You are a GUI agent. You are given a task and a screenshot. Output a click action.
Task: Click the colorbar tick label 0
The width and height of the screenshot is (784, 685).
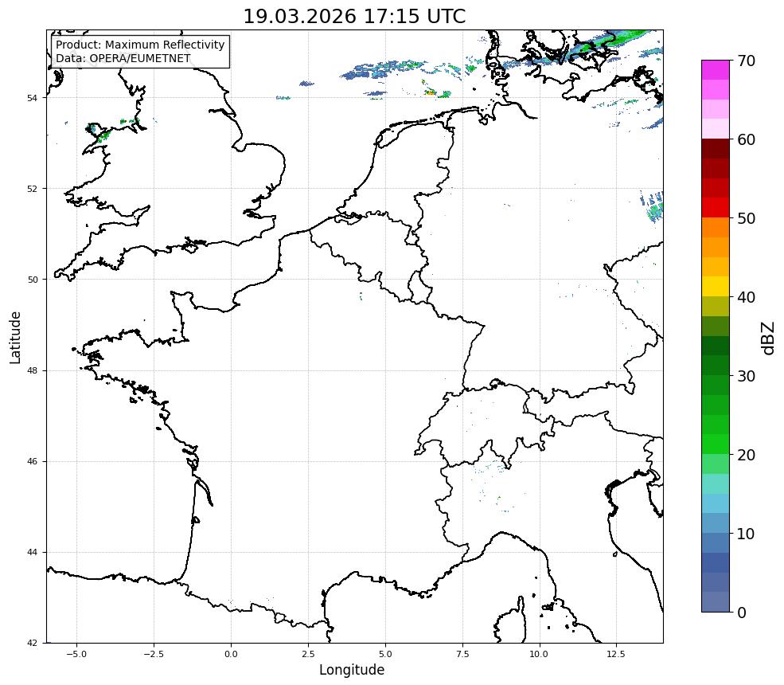click(742, 613)
